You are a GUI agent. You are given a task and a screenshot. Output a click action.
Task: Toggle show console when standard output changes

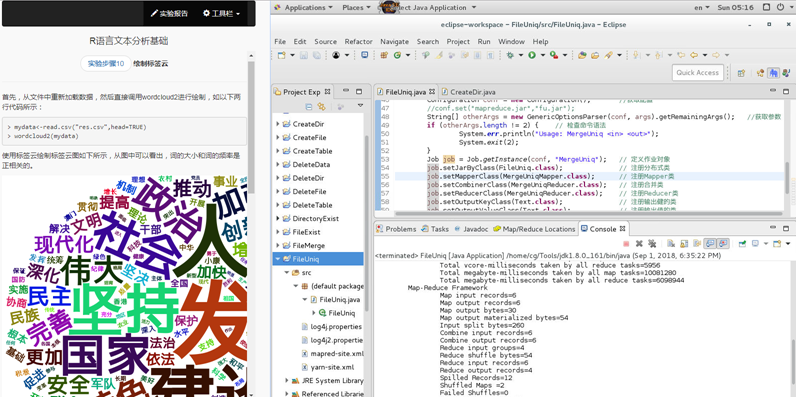point(710,244)
